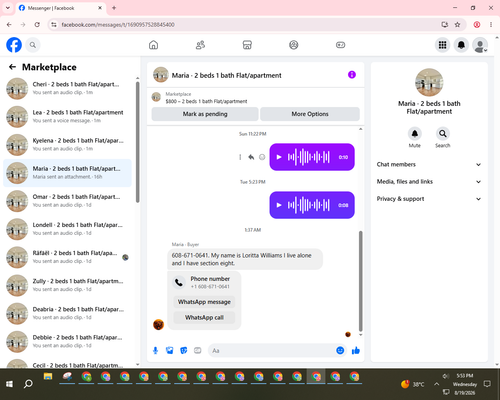Choose a sticker from the sticker icon
500x400 pixels.
[x=184, y=350]
